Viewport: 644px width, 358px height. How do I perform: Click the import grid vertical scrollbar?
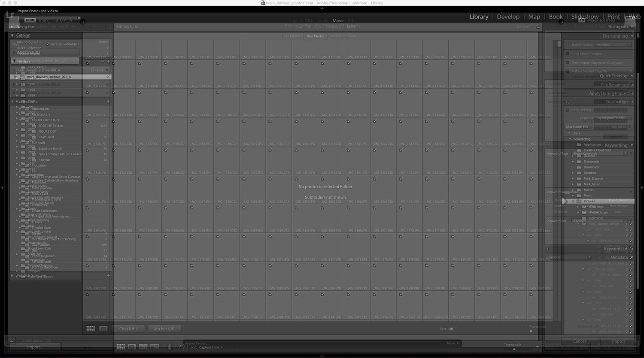point(559,44)
